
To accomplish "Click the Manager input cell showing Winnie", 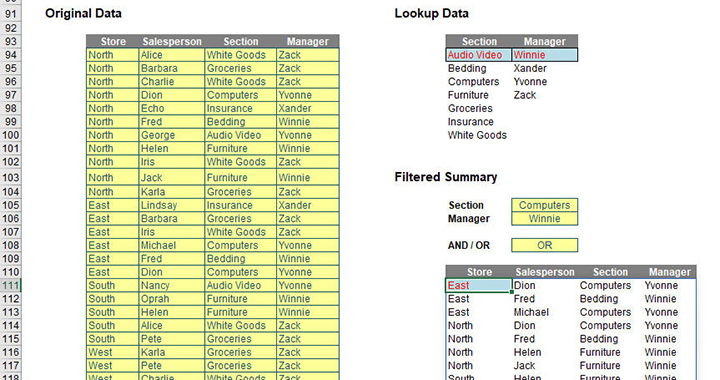I will coord(545,218).
